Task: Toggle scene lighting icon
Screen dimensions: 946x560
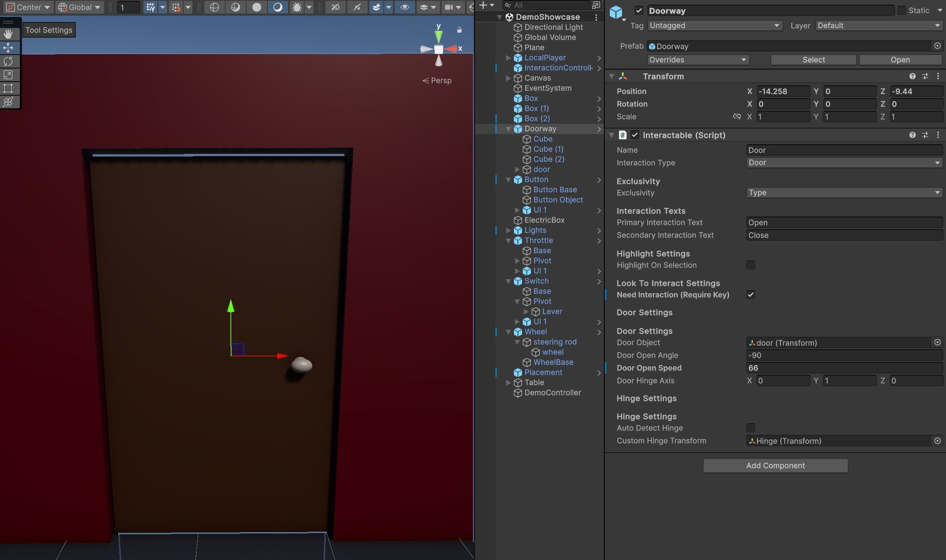Action: 357,7
